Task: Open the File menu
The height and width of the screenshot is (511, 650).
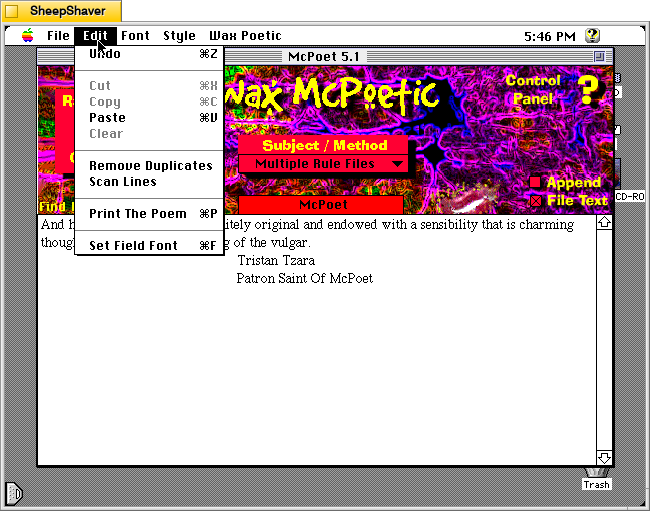Action: 58,36
